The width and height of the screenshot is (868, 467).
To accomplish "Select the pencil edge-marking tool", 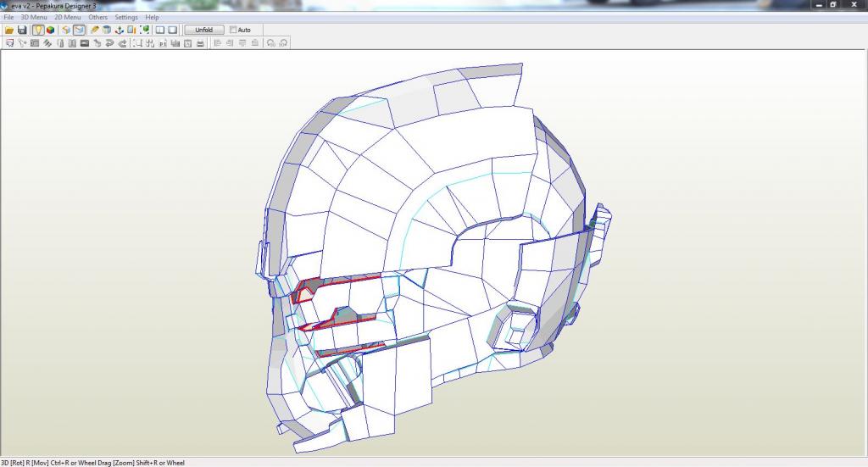I will (x=95, y=30).
